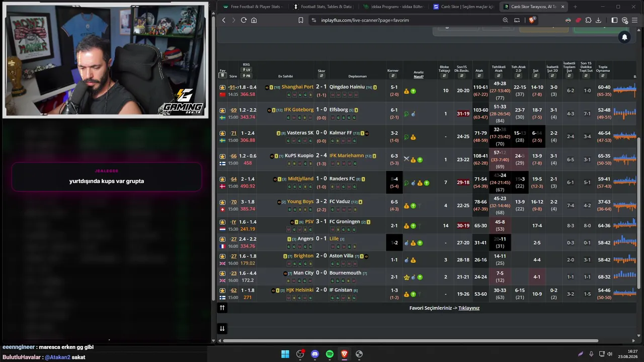The image size is (644, 362).
Task: Bookmark this page with the bookmark icon
Action: click(301, 20)
